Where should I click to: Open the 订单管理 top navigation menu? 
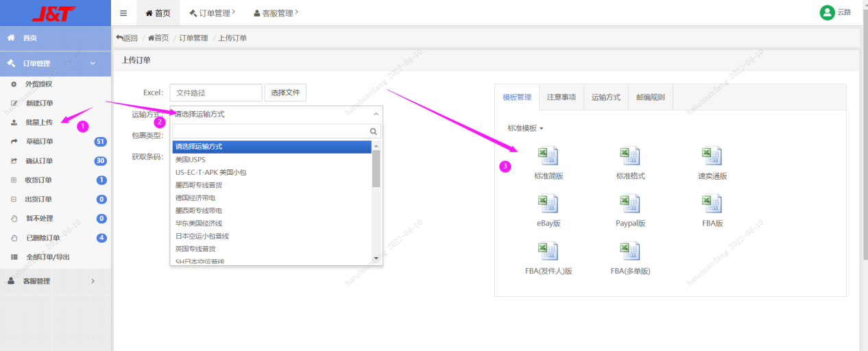pos(212,13)
